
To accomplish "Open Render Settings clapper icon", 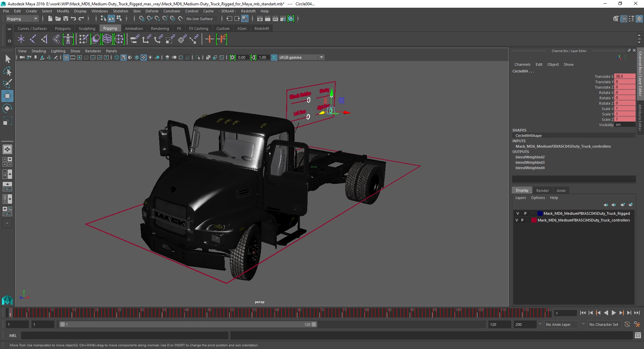I will (x=283, y=19).
